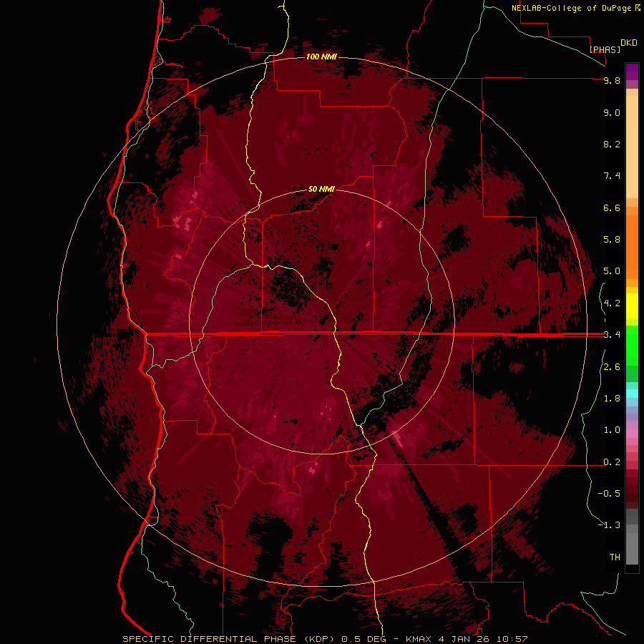Click the 1.8 value on the color scale
This screenshot has height=644, width=644.
612,399
